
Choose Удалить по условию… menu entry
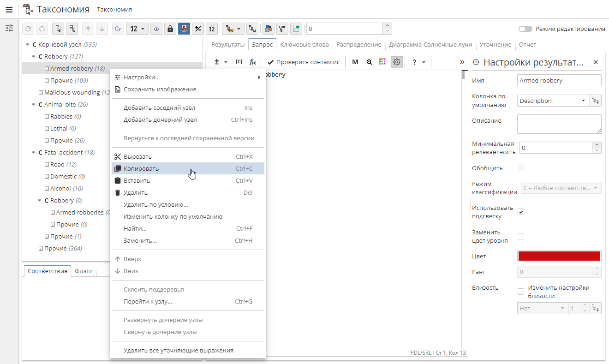coord(188,204)
